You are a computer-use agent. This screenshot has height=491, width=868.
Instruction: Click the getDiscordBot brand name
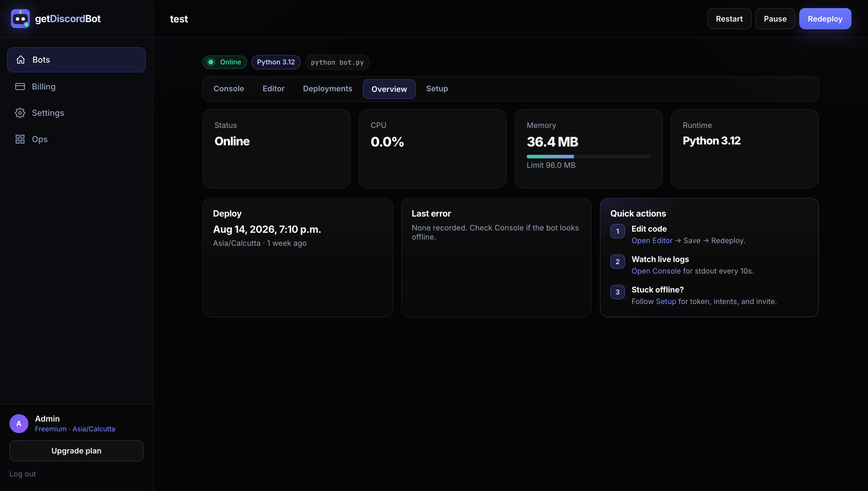click(x=68, y=19)
